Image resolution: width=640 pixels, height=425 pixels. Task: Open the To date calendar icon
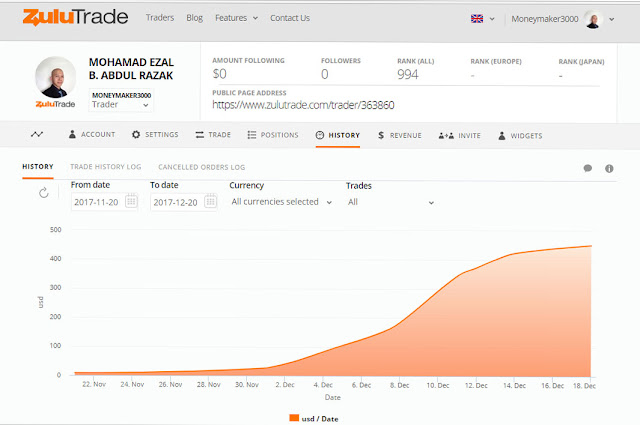[x=210, y=202]
